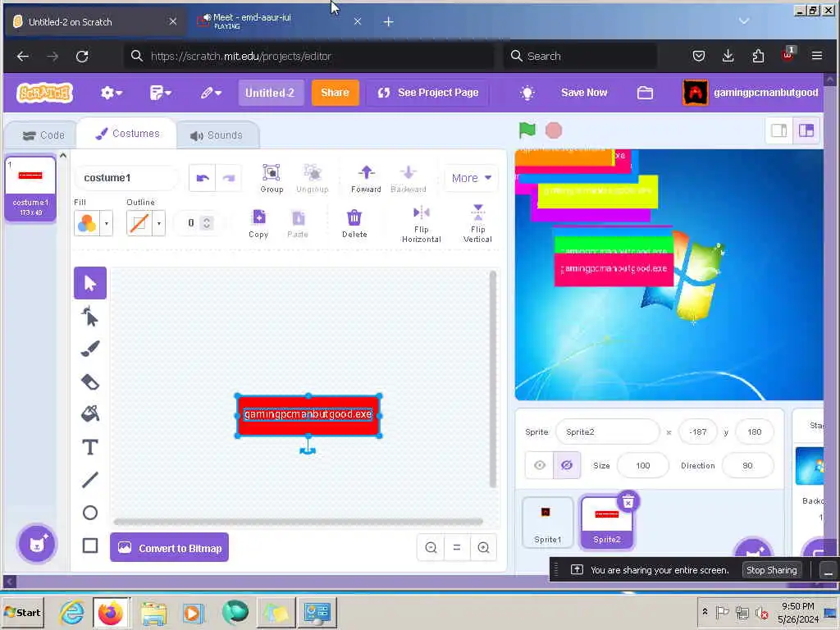The width and height of the screenshot is (840, 630).
Task: Click the Group icon
Action: (272, 178)
